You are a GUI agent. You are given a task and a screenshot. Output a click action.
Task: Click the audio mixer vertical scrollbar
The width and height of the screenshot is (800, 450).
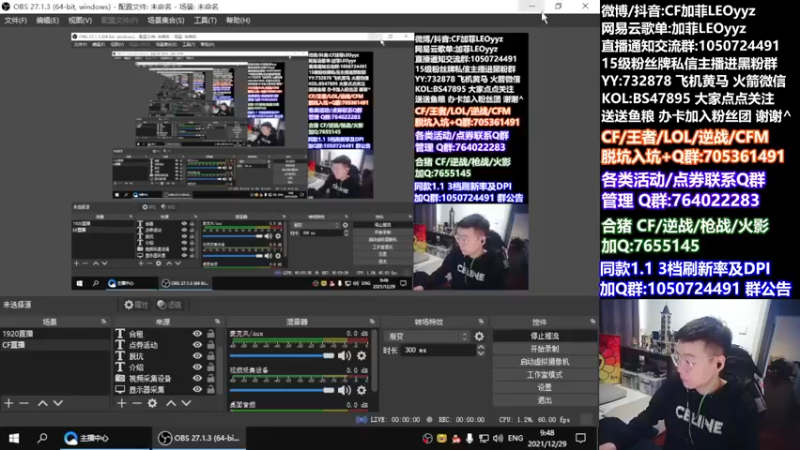pyautogui.click(x=376, y=362)
